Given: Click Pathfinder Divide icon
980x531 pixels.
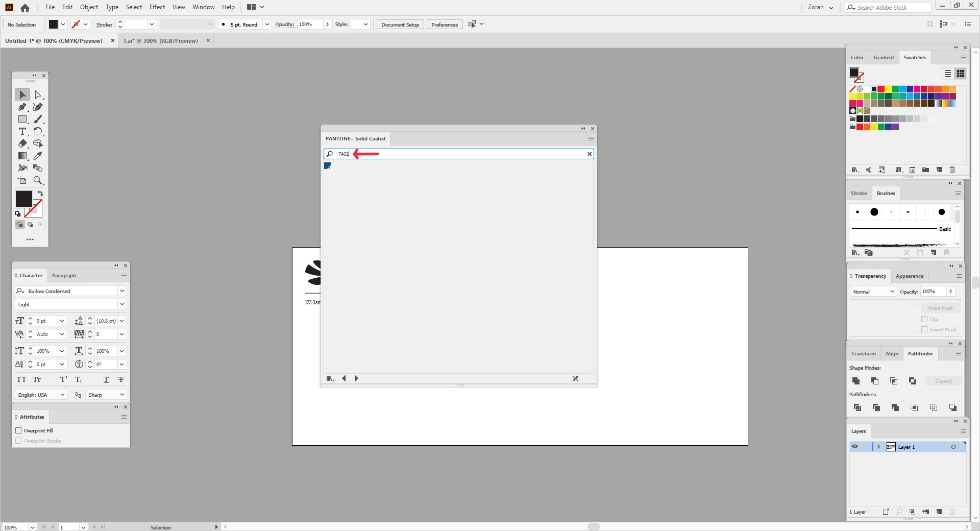Looking at the screenshot, I should [857, 407].
